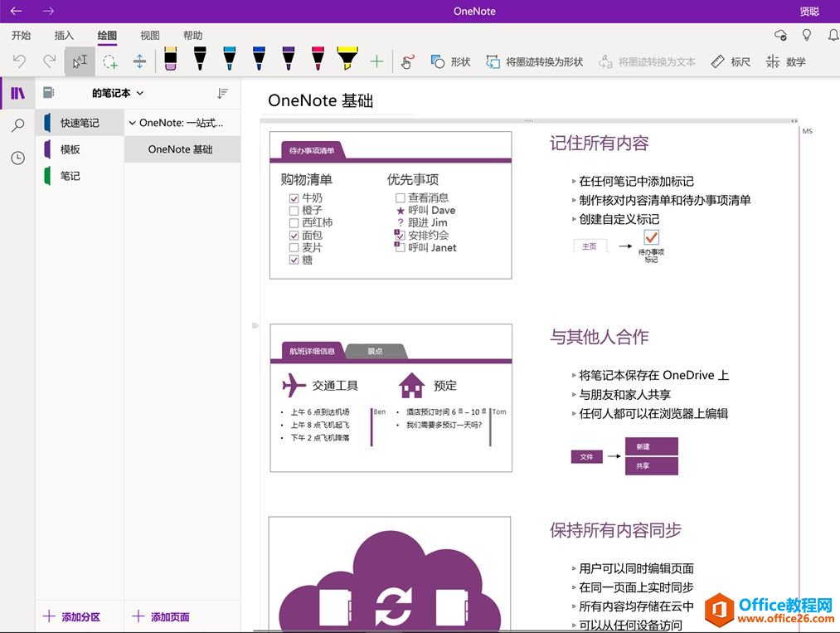Expand the 的笔记本 notebook dropdown
Screen dimensions: 840x633
pos(117,93)
